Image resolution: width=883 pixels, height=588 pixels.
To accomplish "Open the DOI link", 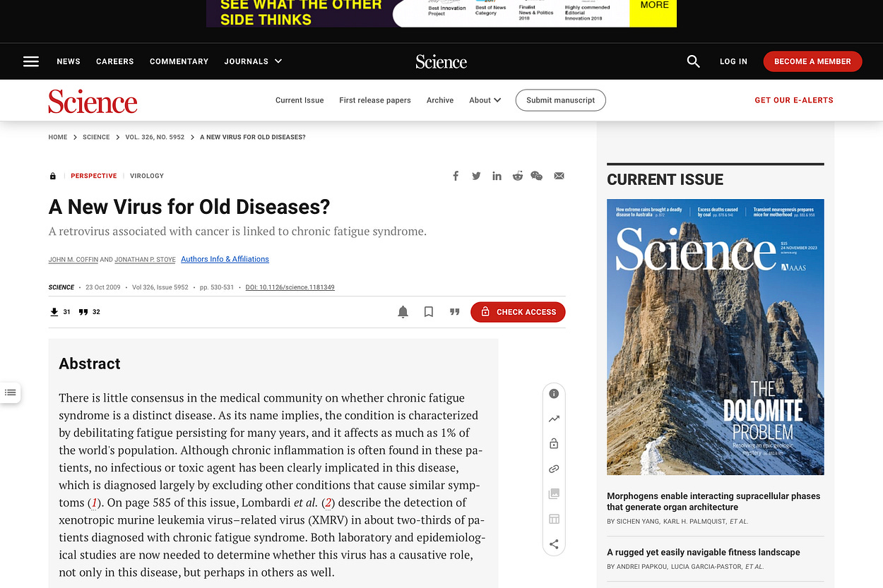I will pyautogui.click(x=290, y=287).
